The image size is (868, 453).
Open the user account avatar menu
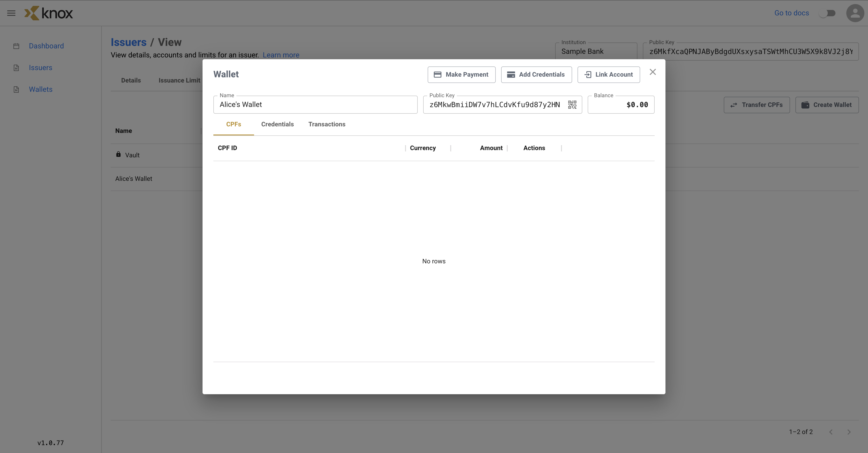click(x=855, y=13)
